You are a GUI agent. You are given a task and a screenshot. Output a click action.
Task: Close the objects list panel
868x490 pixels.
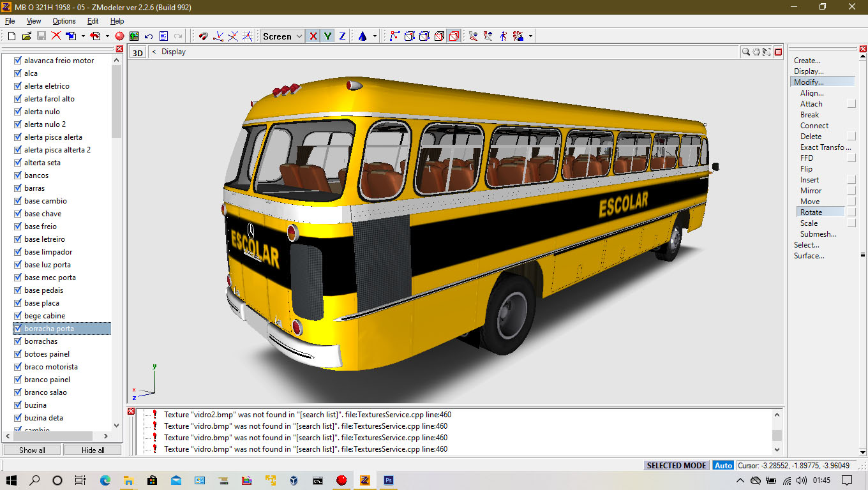pyautogui.click(x=119, y=49)
